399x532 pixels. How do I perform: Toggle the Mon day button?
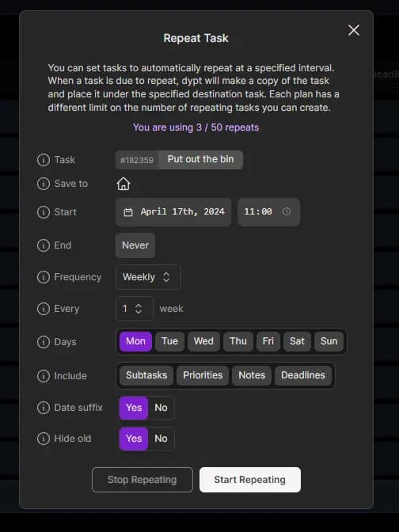click(135, 341)
